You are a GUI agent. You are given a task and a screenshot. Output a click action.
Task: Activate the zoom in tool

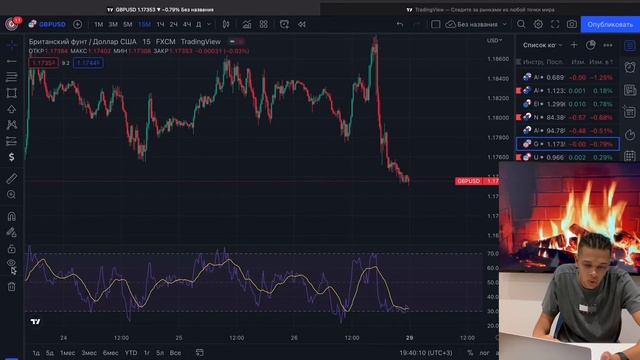pos(11,195)
